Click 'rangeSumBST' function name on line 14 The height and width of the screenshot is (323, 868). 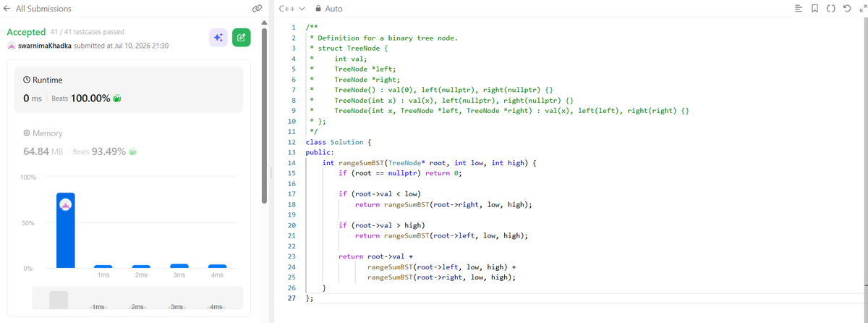[x=363, y=163]
